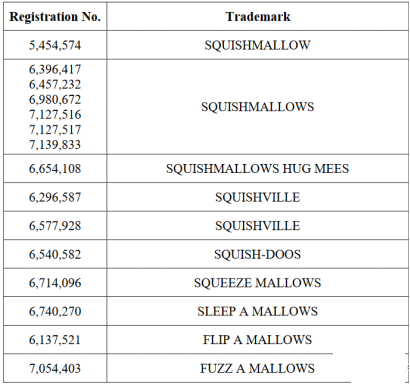Viewport: 410px width, 385px height.
Task: Select the SQUISH-DOOS trademark cell
Action: (x=258, y=255)
